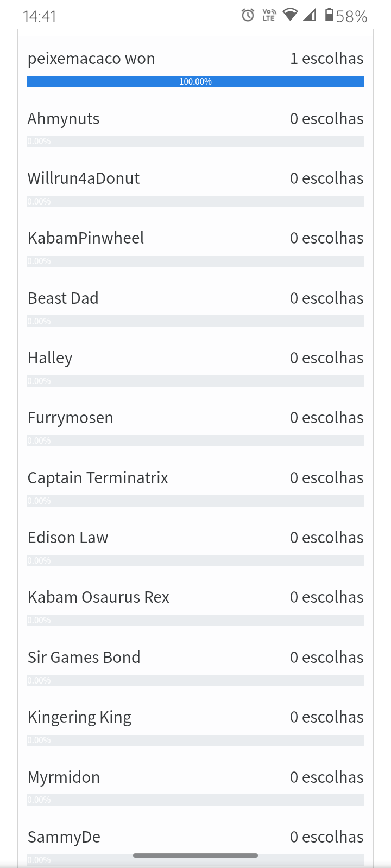Click the empty bar under Sir Games Bond
Screen dimensions: 391x868
(x=195, y=680)
